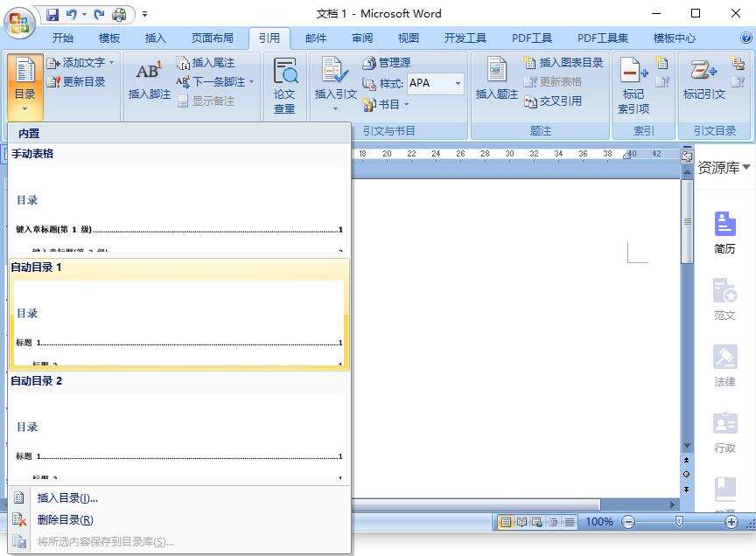This screenshot has height=556, width=756.
Task: Open the 行政 administrative templates category
Action: [x=724, y=432]
